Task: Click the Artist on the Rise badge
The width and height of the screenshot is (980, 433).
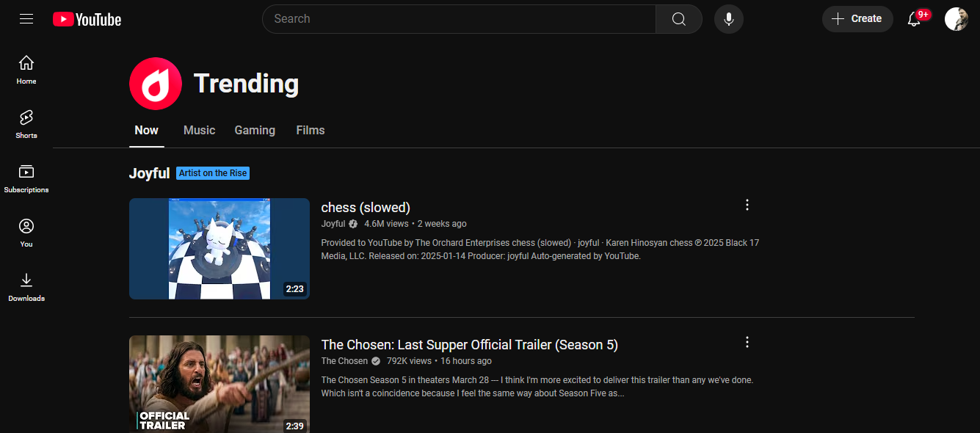Action: tap(213, 173)
